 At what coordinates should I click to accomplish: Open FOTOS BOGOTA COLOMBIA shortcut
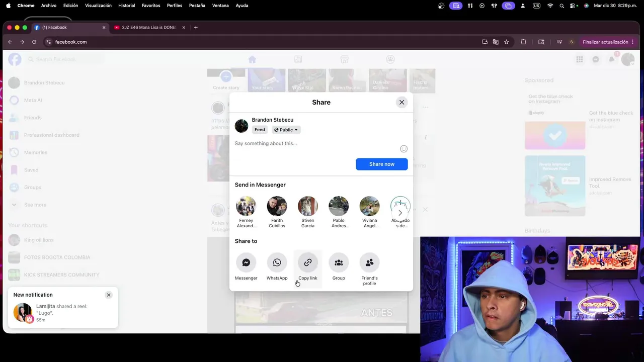57,257
